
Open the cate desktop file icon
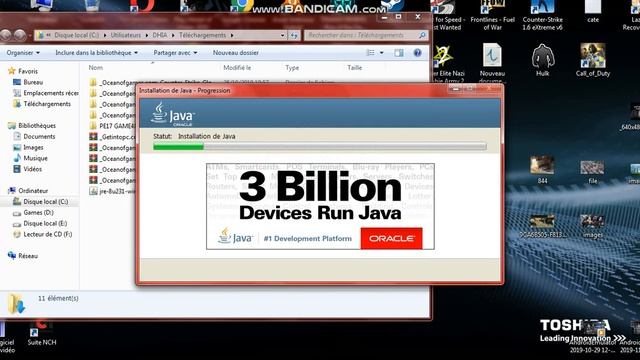click(593, 12)
